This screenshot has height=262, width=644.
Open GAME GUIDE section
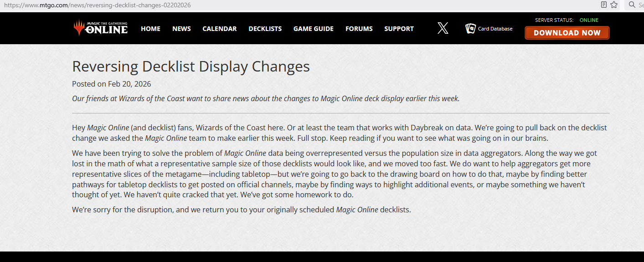pyautogui.click(x=314, y=29)
